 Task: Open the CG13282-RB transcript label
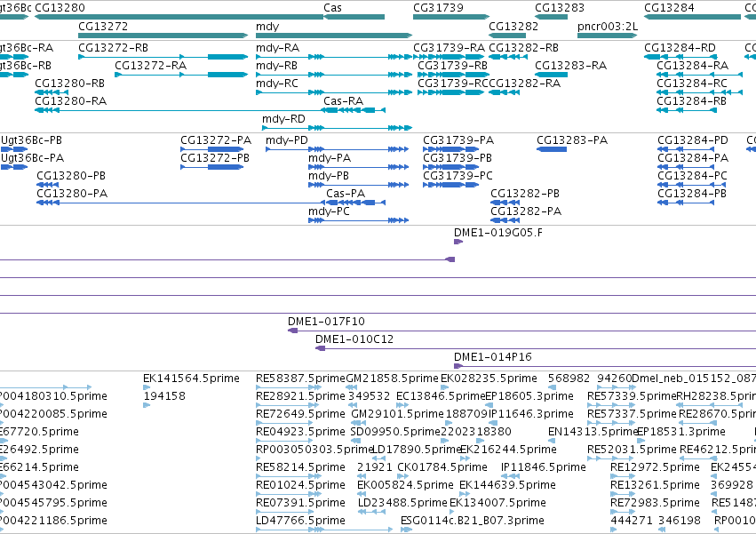coord(523,48)
